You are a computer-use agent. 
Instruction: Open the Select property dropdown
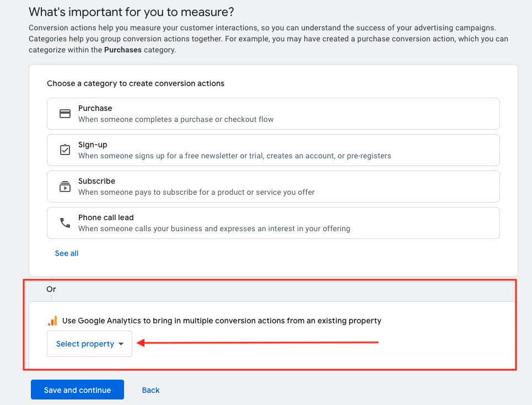coord(85,344)
